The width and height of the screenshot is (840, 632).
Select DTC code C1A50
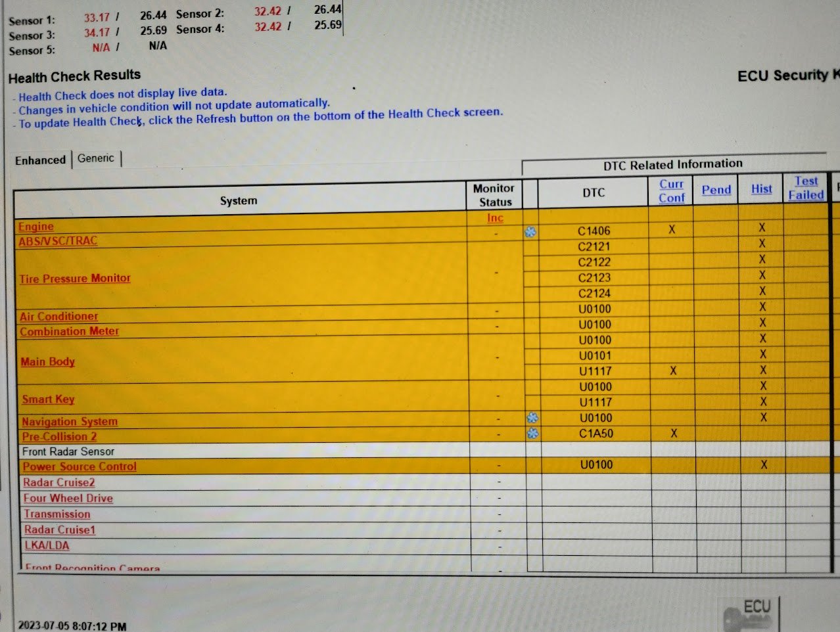[596, 434]
